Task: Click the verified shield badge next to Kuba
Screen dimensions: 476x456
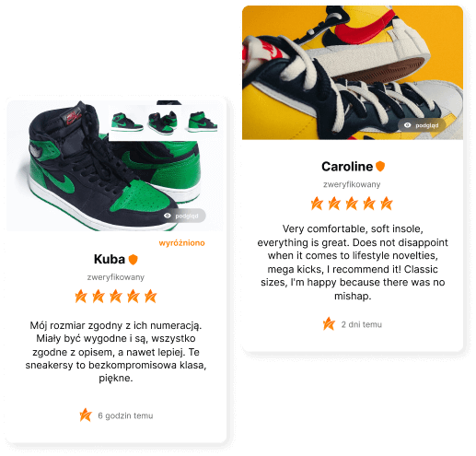Action: [133, 260]
